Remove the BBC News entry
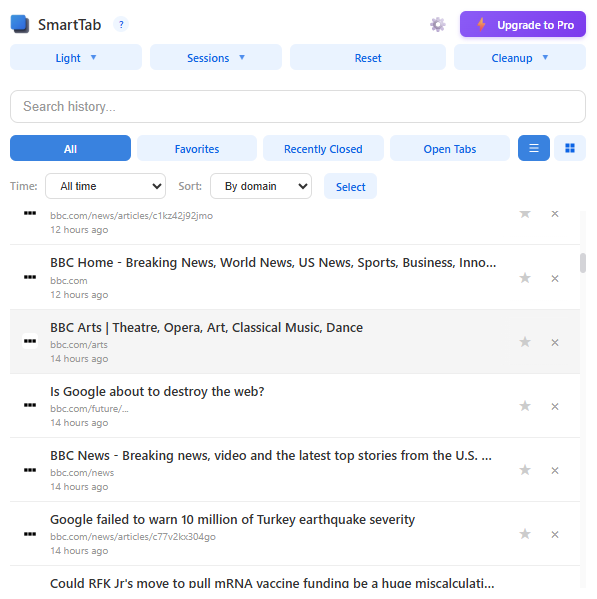Screen dimensions: 597x599 tap(555, 470)
